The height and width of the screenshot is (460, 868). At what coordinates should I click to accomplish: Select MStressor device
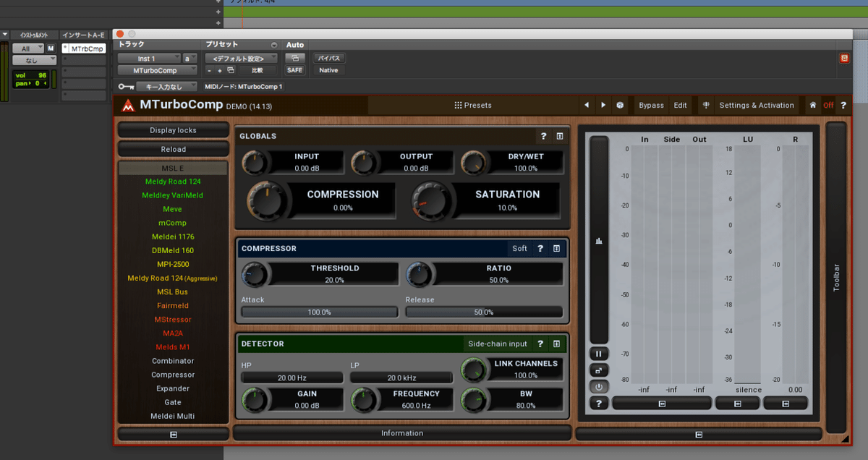tap(173, 319)
